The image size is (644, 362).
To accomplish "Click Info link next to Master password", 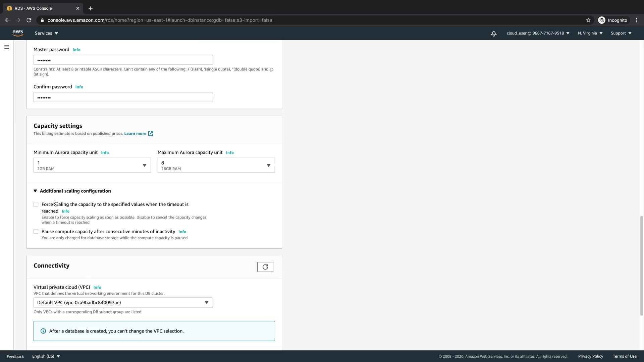I will pyautogui.click(x=76, y=50).
